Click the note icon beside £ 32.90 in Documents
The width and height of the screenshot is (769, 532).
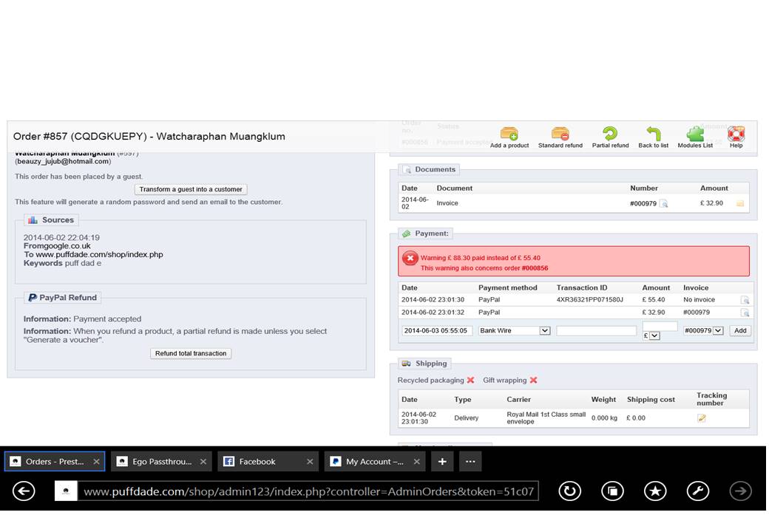740,203
